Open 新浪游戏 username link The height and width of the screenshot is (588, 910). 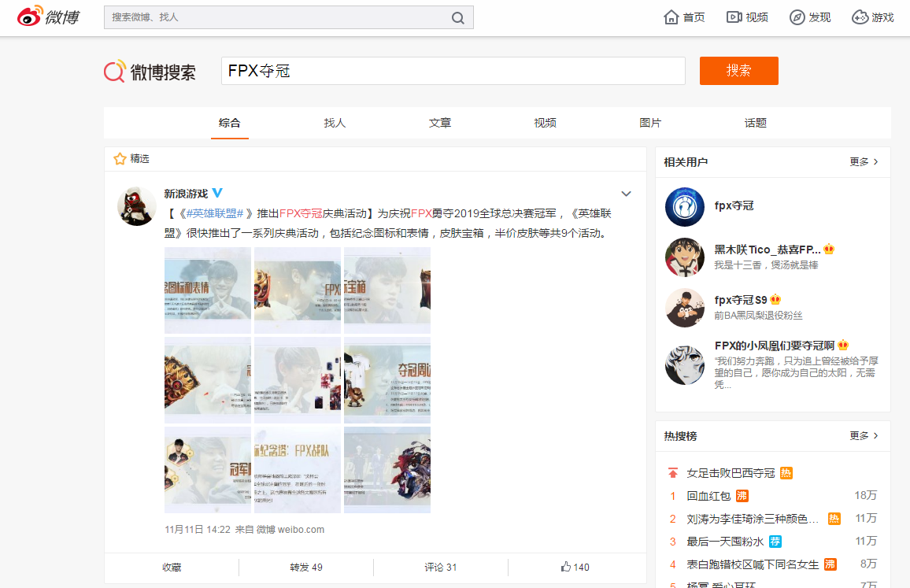[186, 194]
